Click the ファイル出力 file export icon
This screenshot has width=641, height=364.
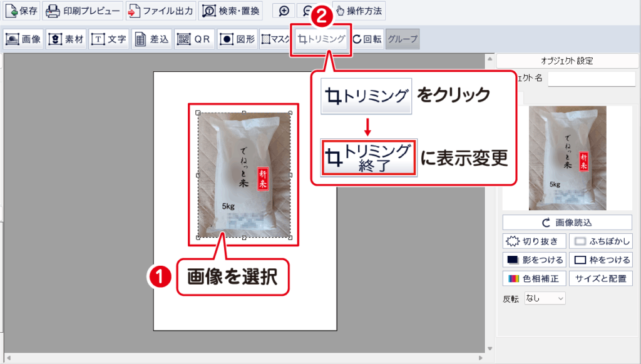point(160,11)
